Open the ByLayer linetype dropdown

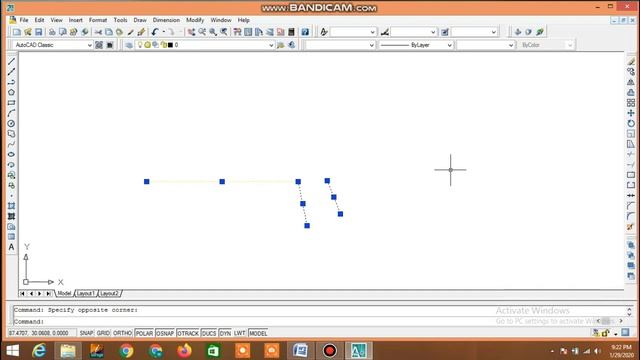(416, 45)
